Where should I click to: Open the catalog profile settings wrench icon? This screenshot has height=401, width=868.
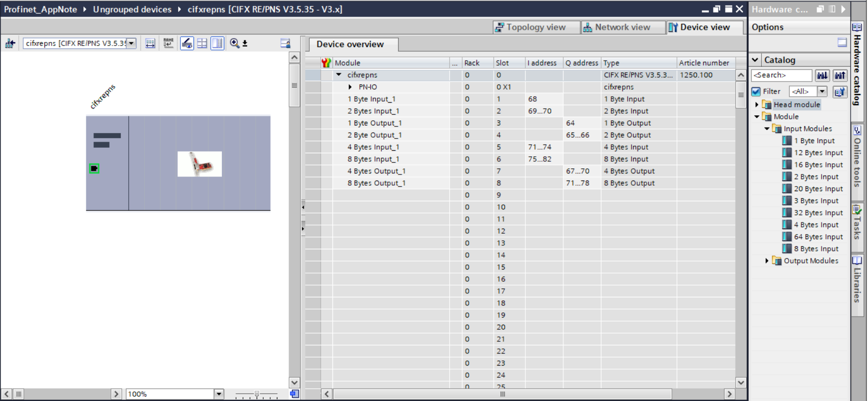(x=840, y=92)
